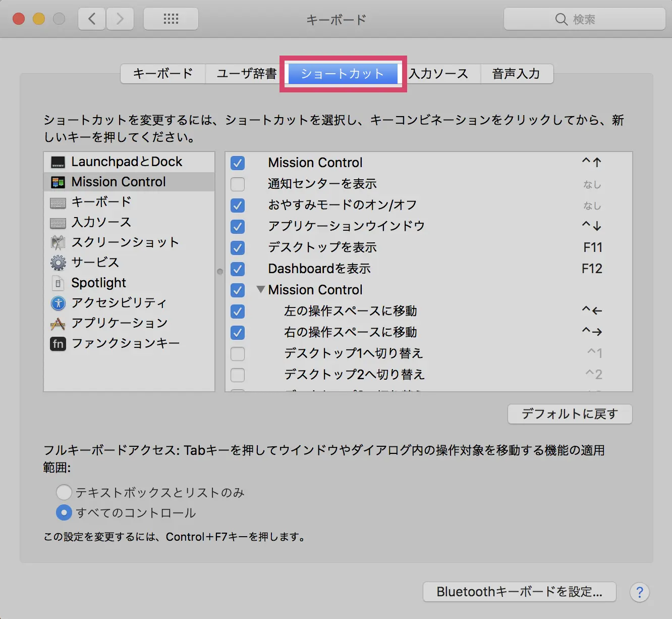Viewport: 672px width, 619px height.
Task: Enable デスクトップ1へ切り替え checkbox
Action: (238, 354)
